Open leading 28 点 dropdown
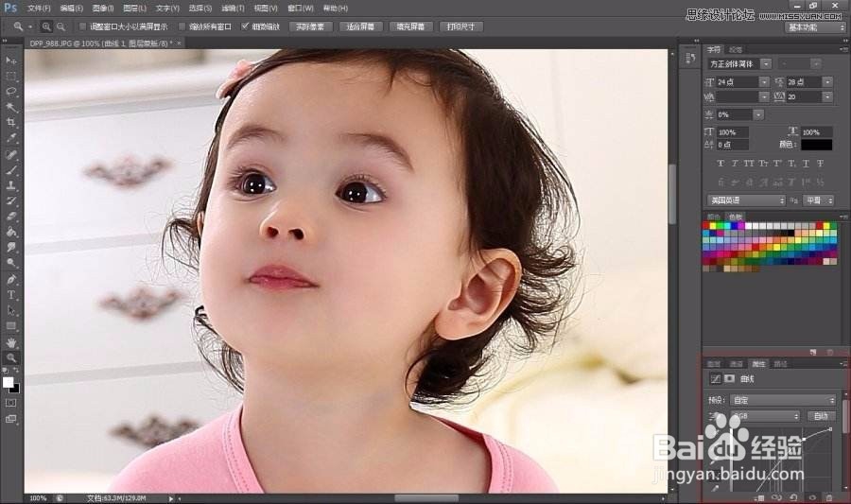 [x=827, y=82]
